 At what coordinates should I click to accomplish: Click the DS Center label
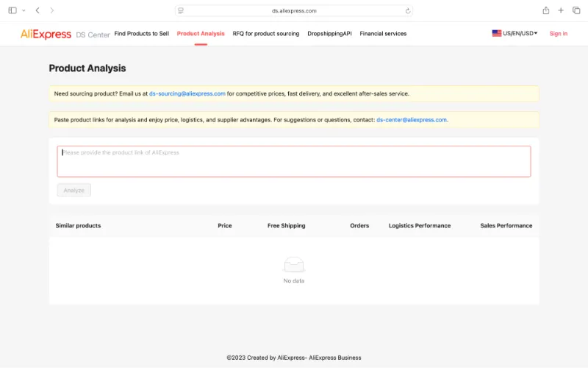coord(93,35)
